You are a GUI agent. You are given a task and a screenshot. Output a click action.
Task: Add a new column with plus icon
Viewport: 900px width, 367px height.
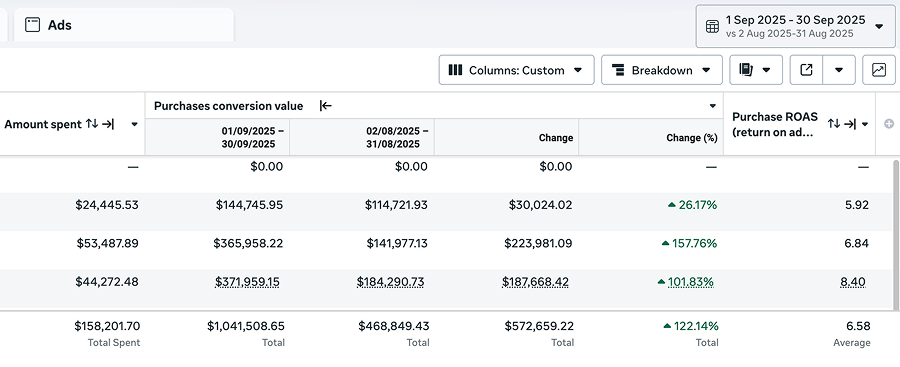[x=889, y=124]
